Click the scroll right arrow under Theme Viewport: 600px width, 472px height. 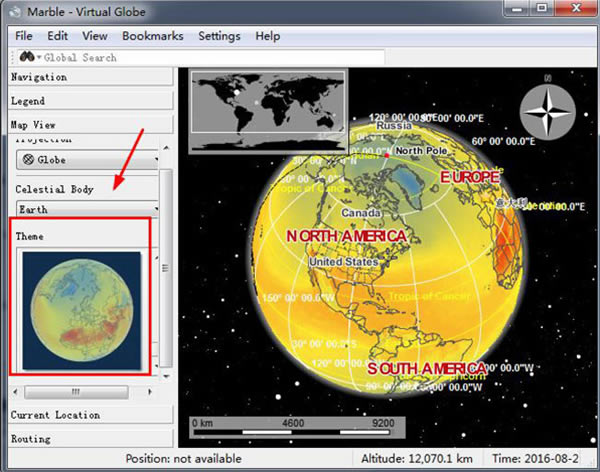(x=148, y=391)
